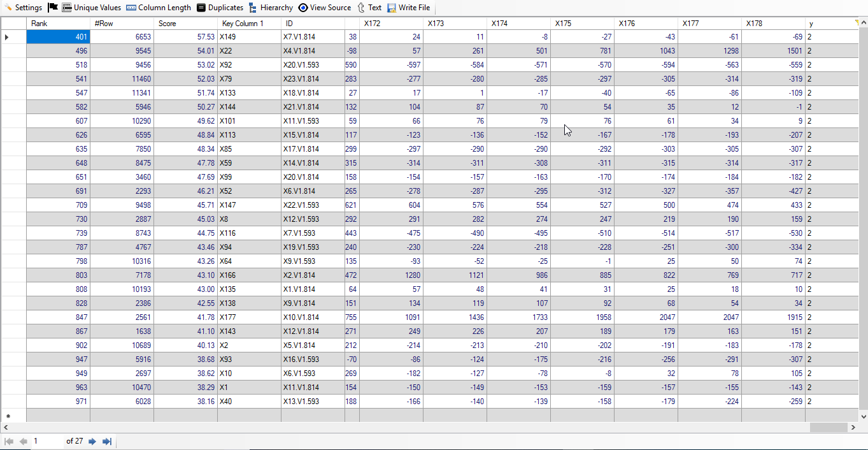The width and height of the screenshot is (868, 450).
Task: Sort by the Score column header
Action: [185, 24]
